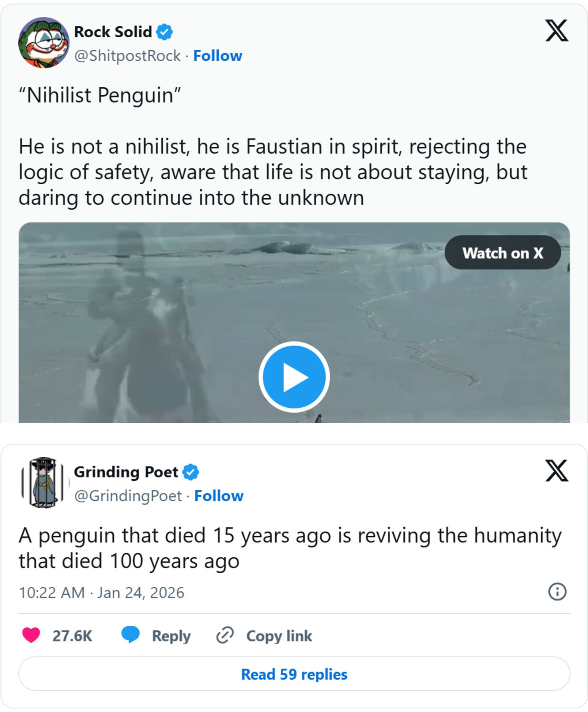This screenshot has width=588, height=712.
Task: Open Grinding Poet's caged avatar
Action: [x=44, y=482]
